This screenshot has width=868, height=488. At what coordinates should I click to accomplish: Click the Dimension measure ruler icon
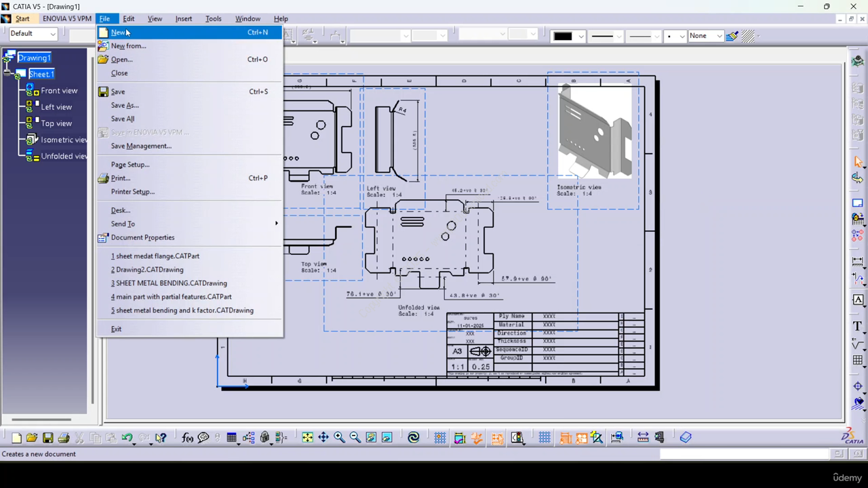click(643, 437)
